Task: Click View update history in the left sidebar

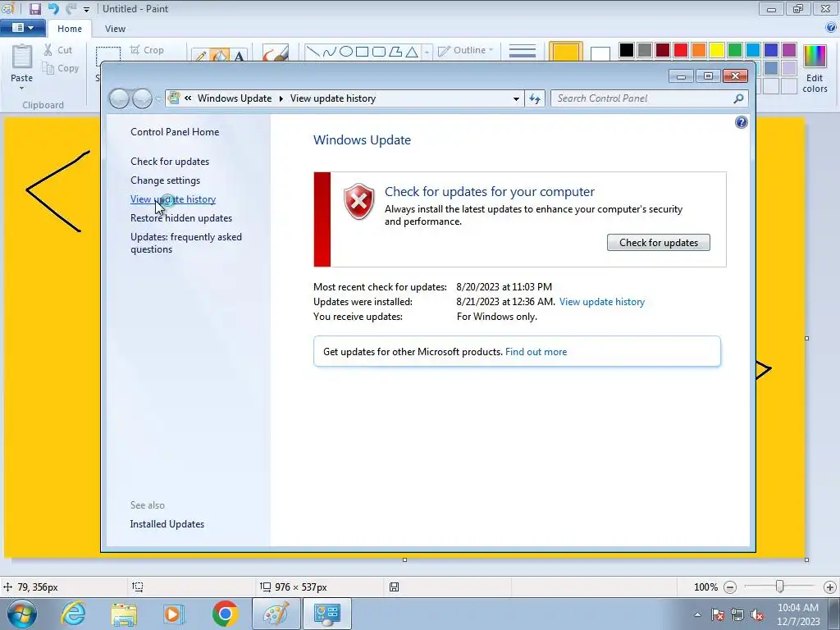Action: (173, 199)
